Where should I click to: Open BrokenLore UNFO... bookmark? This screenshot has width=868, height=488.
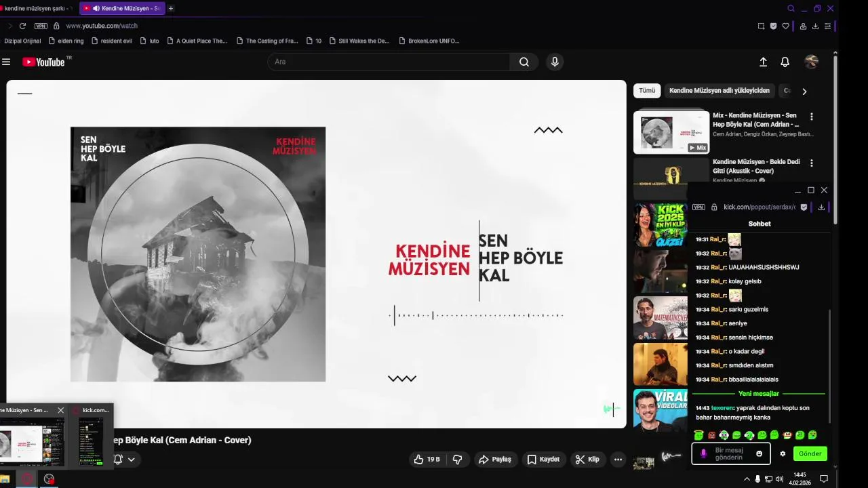point(430,41)
